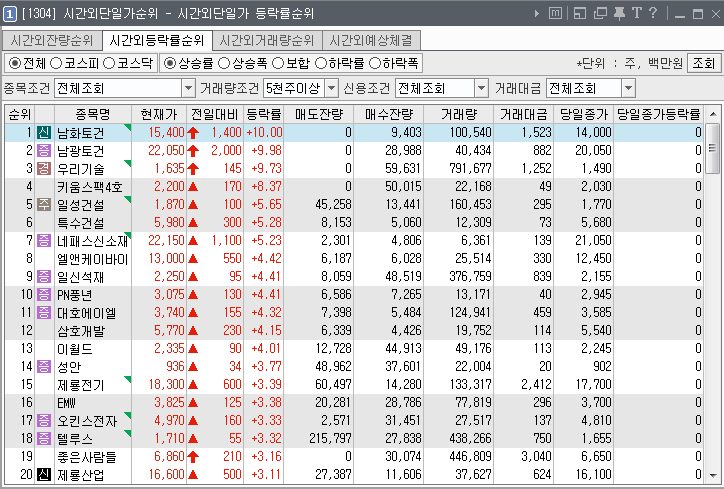
Task: Click the 증 badge beside 텔루스
Action: pyautogui.click(x=44, y=439)
